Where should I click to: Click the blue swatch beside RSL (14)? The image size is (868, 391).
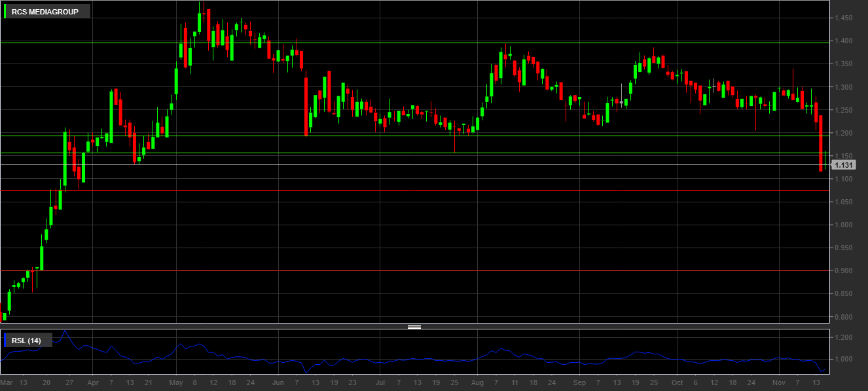tap(6, 340)
